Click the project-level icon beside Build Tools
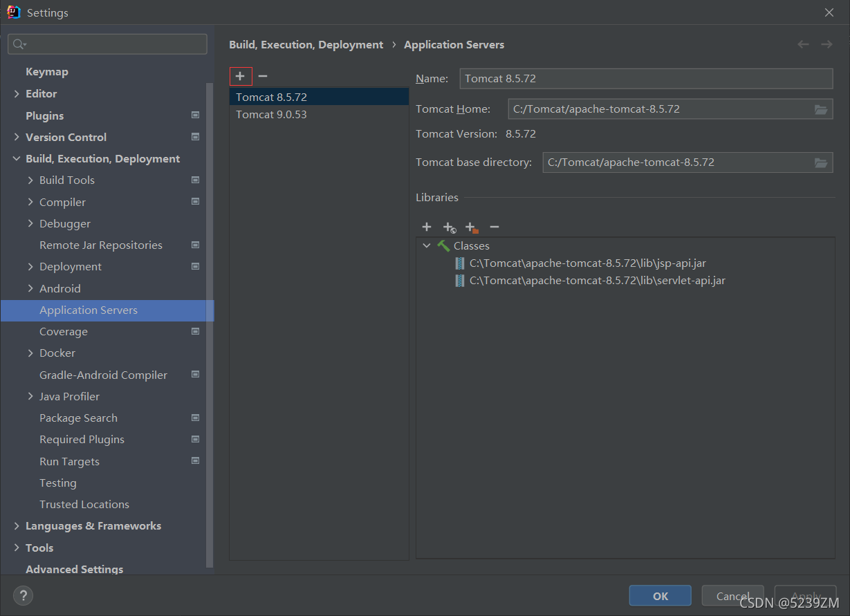Viewport: 850px width, 616px height. 196,180
